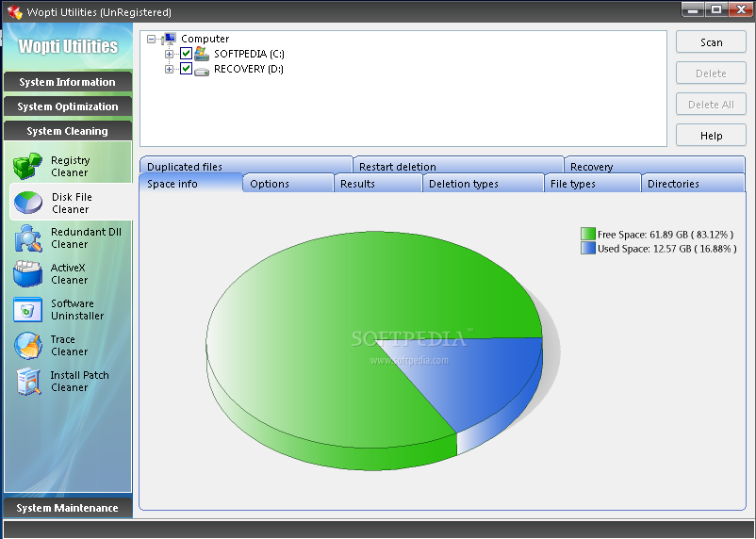
Task: Expand the SOFTPEDIA (C:) drive node
Action: 169,54
